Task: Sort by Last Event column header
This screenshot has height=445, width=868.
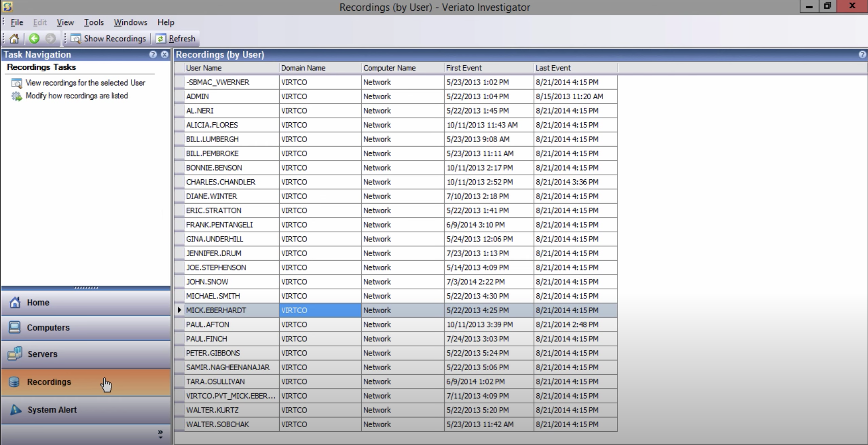Action: click(575, 68)
